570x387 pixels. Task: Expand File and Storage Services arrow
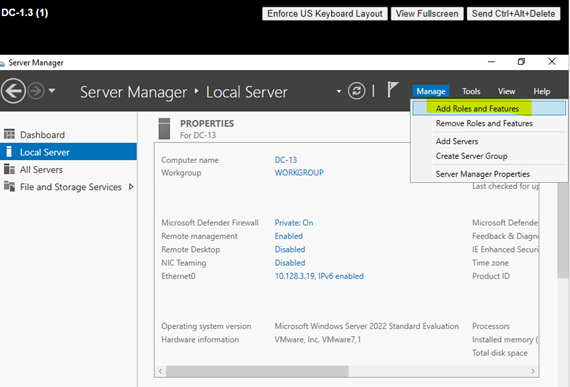(131, 186)
